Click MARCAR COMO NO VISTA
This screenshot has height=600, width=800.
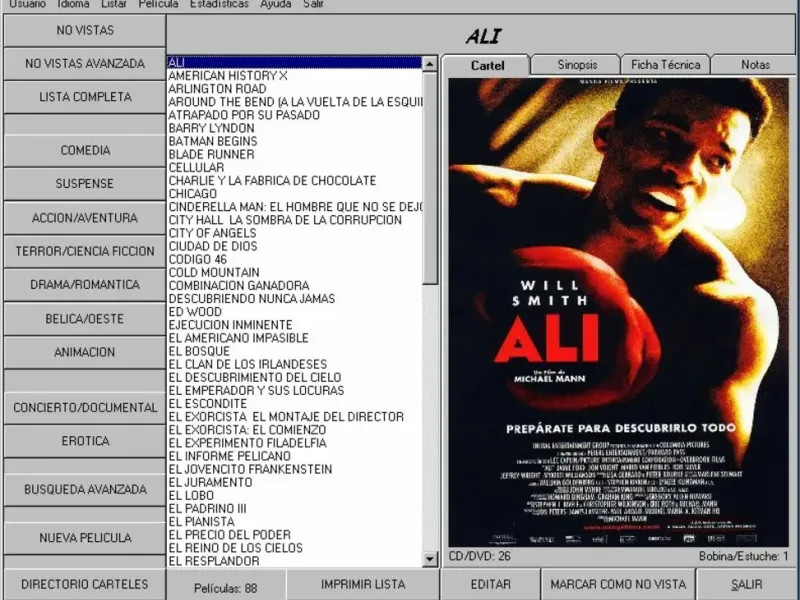click(x=618, y=584)
